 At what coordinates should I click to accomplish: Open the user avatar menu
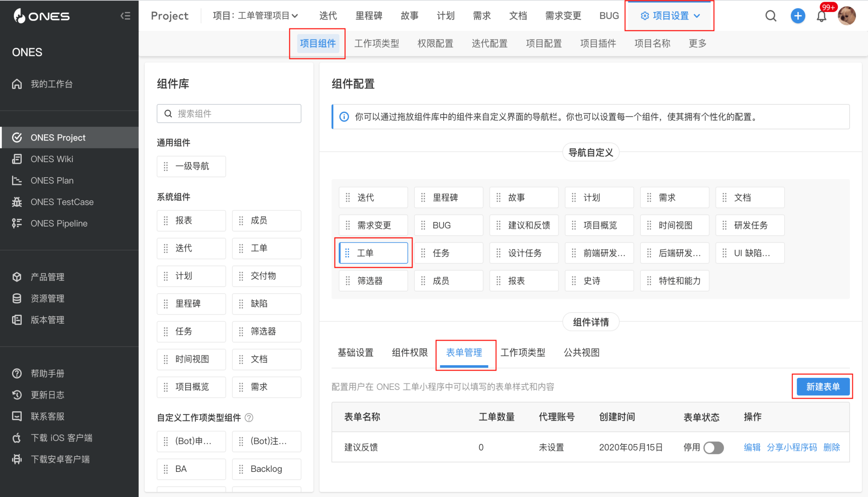(x=847, y=16)
